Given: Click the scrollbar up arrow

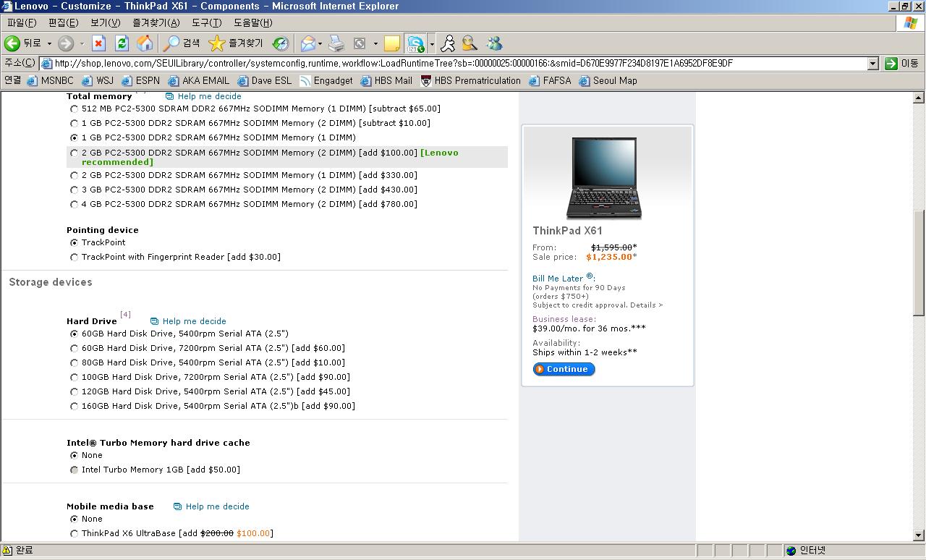Looking at the screenshot, I should click(919, 98).
